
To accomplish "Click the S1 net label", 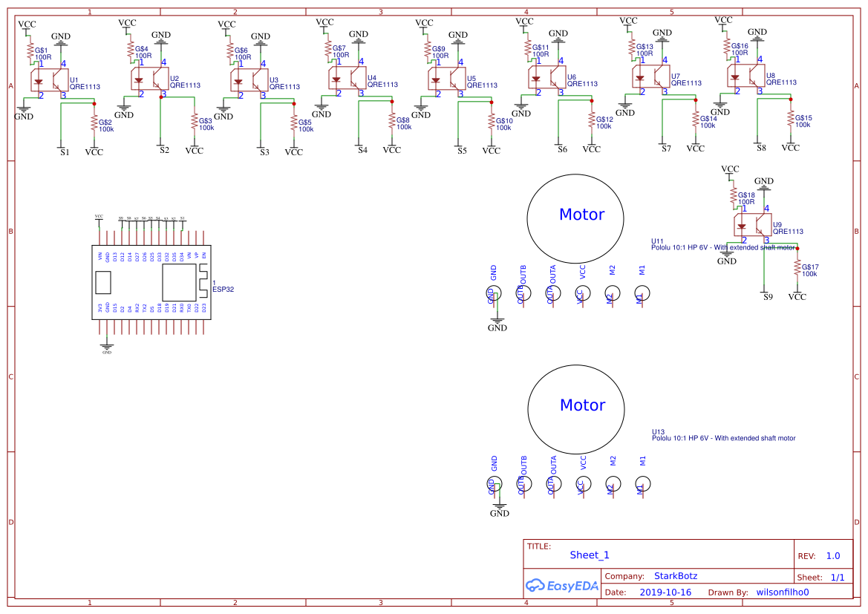I will [x=65, y=151].
